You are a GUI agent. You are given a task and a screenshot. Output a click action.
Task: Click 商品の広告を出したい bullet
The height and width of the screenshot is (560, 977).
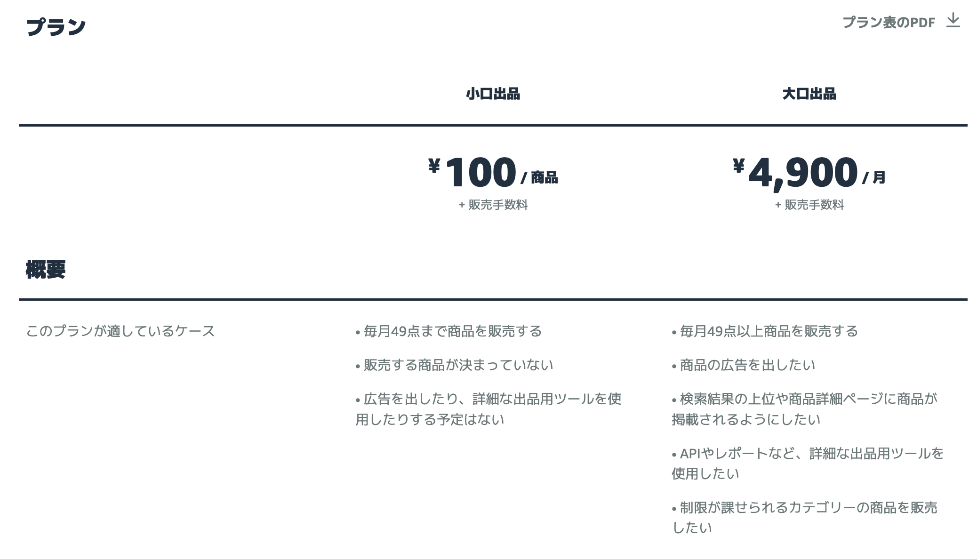(743, 365)
